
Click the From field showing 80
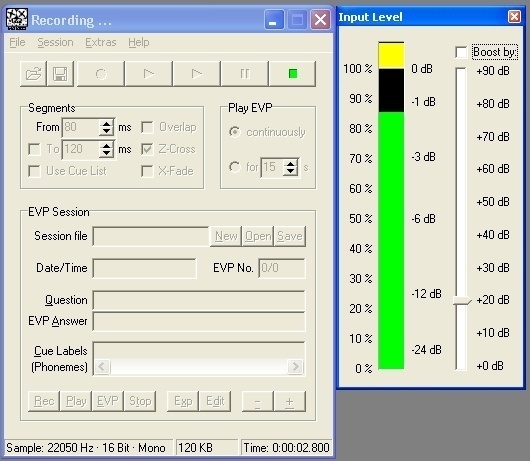click(x=81, y=127)
